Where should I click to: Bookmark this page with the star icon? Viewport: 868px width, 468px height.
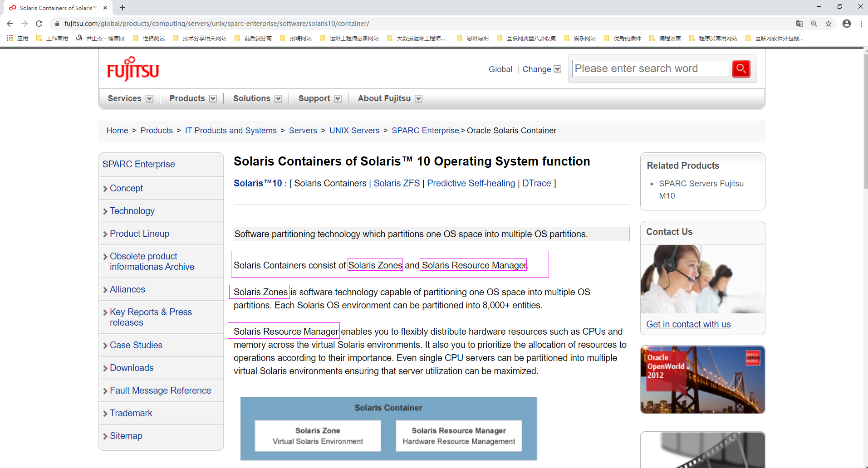(x=829, y=24)
